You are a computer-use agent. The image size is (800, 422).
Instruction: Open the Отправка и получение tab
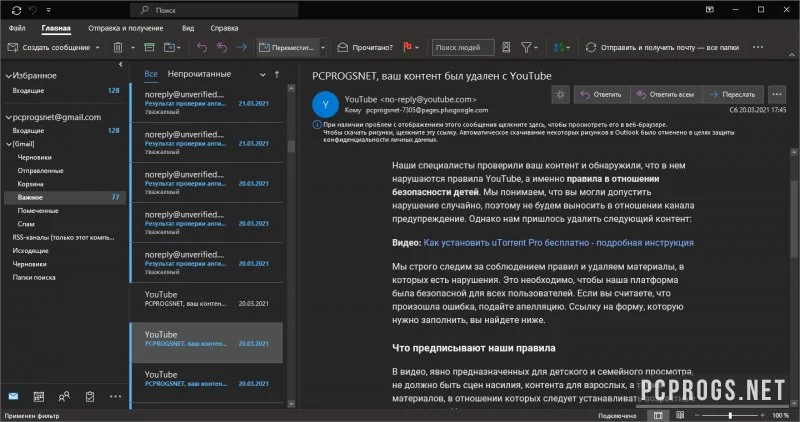126,28
